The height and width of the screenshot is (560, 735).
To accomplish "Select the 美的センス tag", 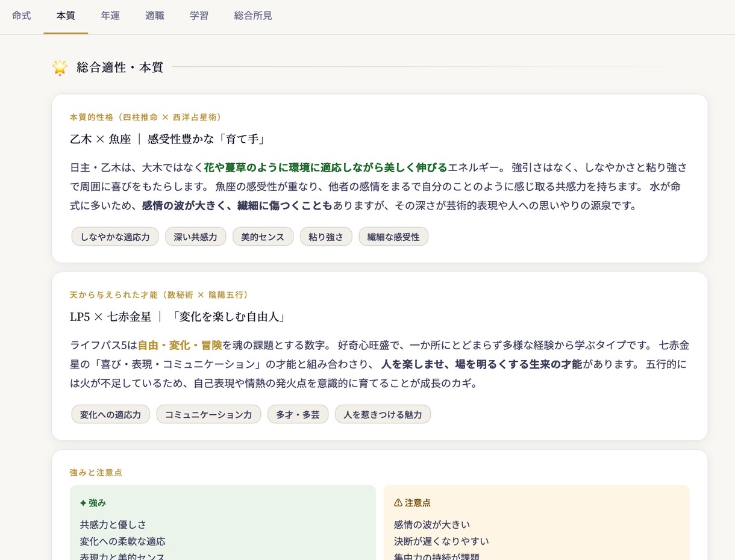I will 263,237.
